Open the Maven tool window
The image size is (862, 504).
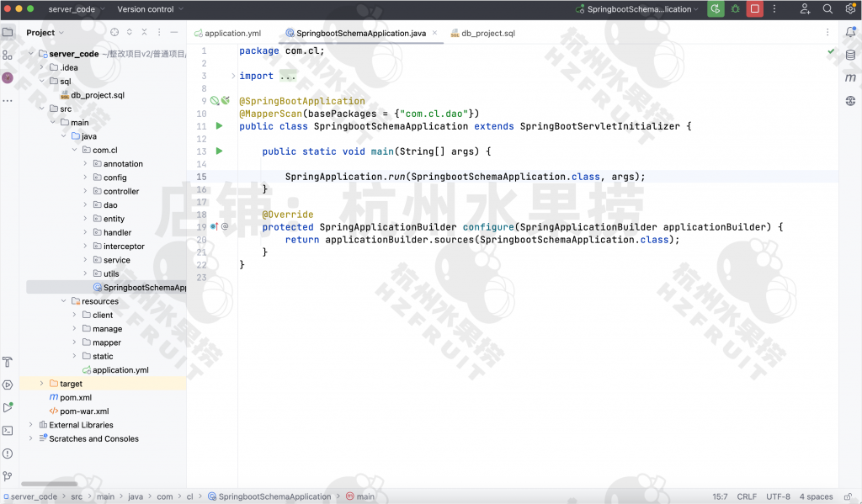[850, 77]
